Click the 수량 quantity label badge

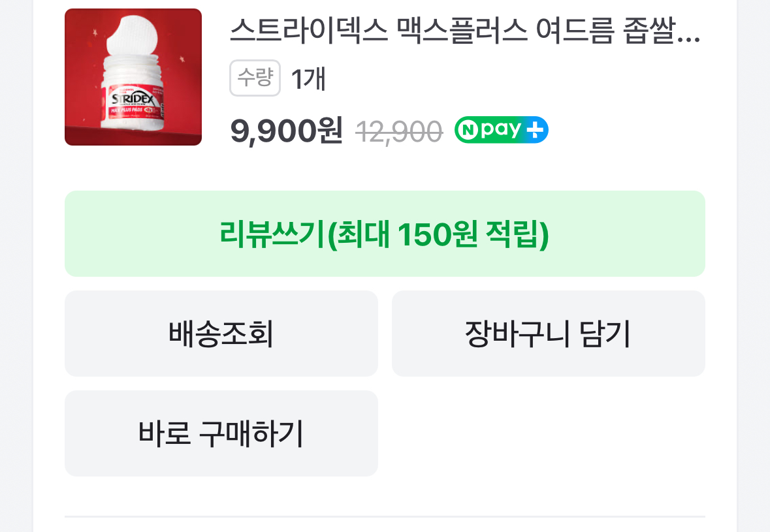click(x=255, y=78)
